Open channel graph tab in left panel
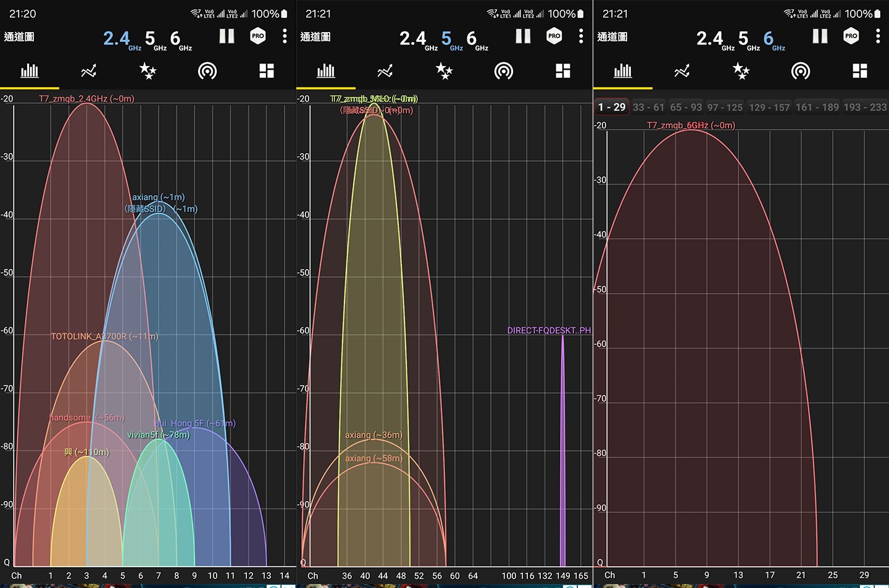This screenshot has width=889, height=588. [30, 71]
